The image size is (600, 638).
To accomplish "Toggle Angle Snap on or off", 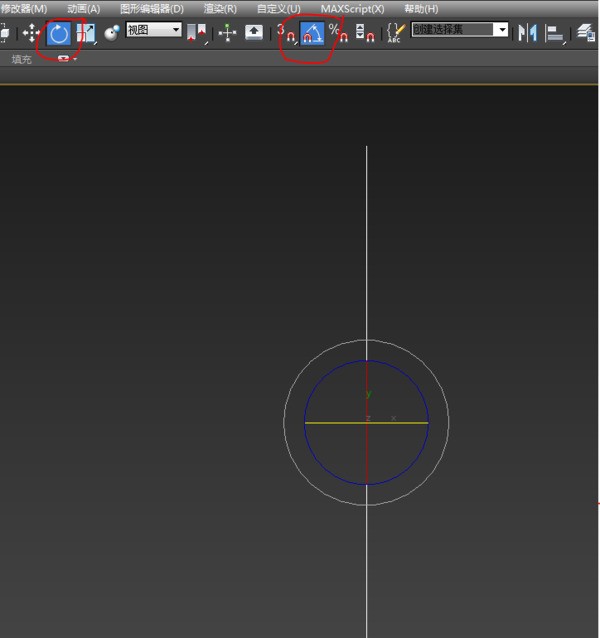I will pyautogui.click(x=312, y=33).
